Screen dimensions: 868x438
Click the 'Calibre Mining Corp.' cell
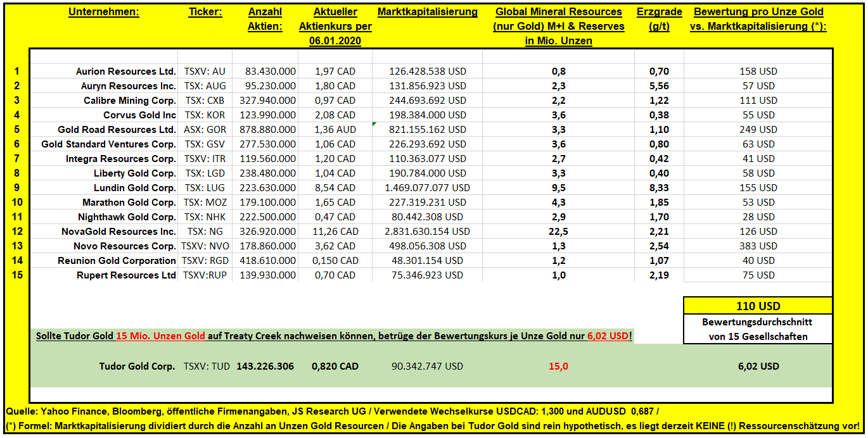(x=130, y=101)
